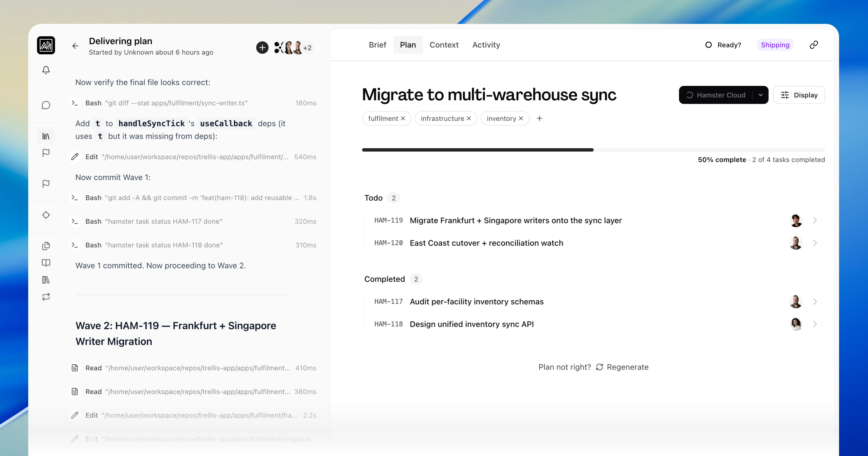Image resolution: width=868 pixels, height=456 pixels.
Task: Toggle the Ready? status circle
Action: (708, 45)
